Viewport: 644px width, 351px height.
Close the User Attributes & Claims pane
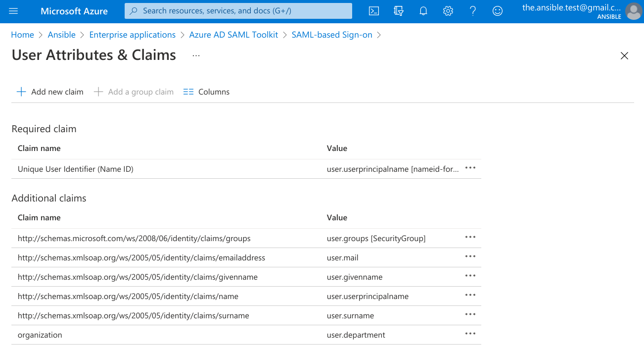(624, 56)
